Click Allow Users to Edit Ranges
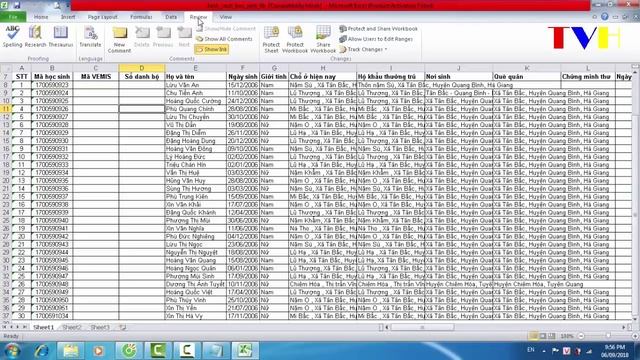This screenshot has height=360, width=640. [376, 39]
